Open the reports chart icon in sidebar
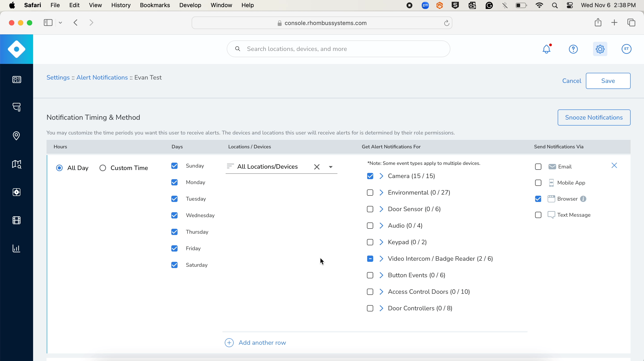 (x=17, y=249)
